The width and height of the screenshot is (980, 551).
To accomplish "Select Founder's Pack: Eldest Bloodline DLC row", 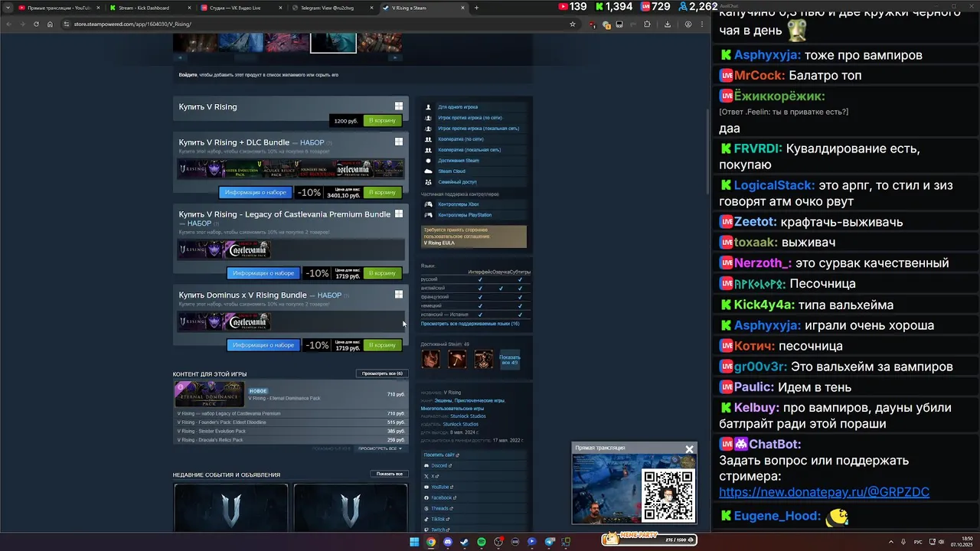I will coord(291,422).
